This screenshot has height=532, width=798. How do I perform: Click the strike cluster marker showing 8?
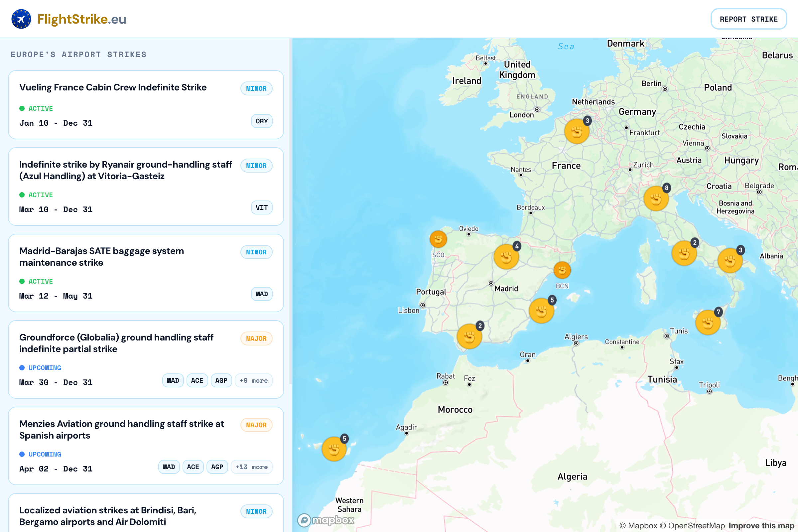click(656, 199)
